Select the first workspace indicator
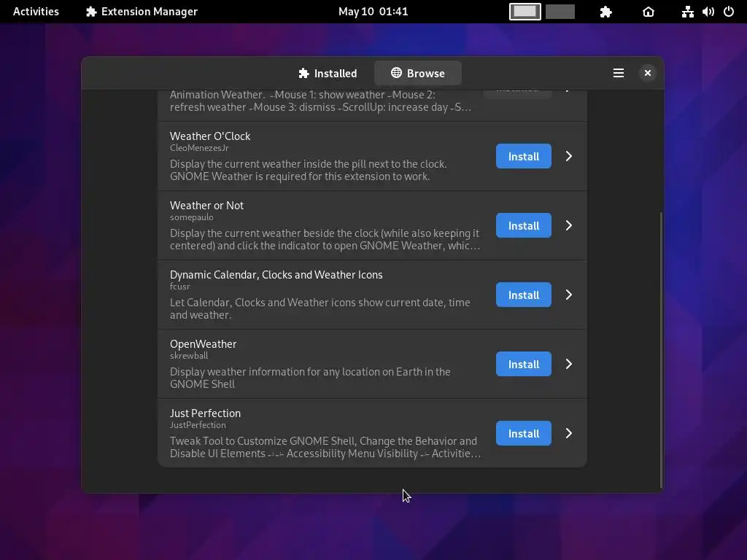Image resolution: width=747 pixels, height=560 pixels. [x=525, y=12]
